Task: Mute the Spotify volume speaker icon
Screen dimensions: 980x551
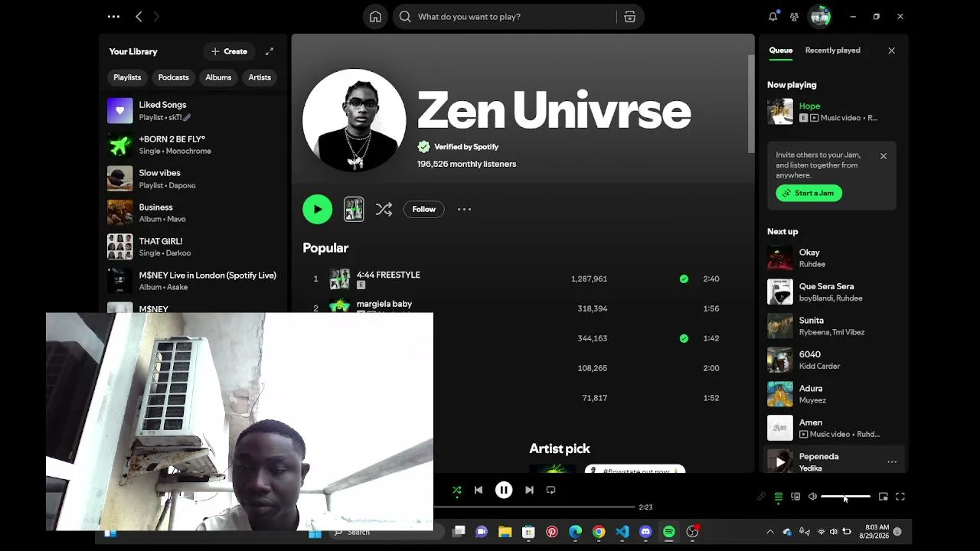Action: pyautogui.click(x=812, y=497)
